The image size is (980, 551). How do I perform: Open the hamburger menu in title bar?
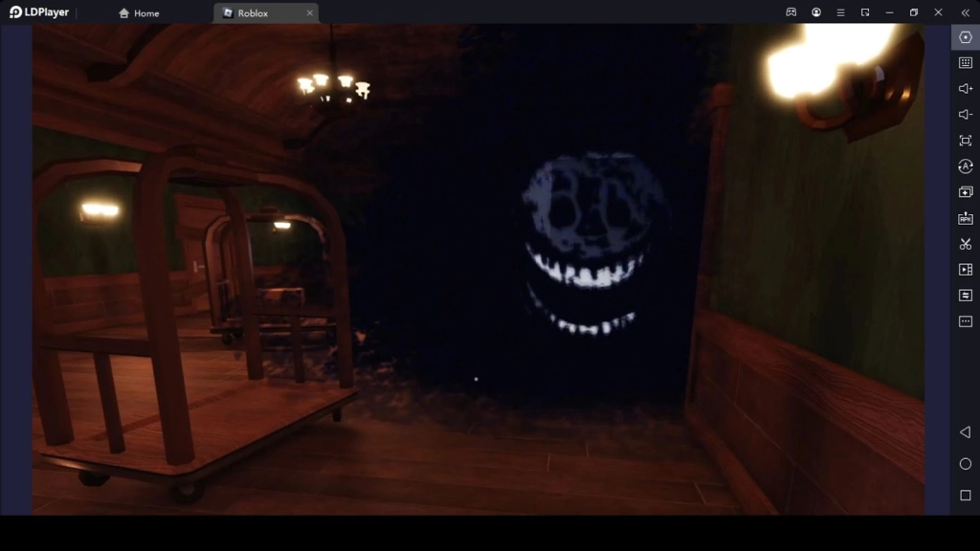click(x=840, y=12)
